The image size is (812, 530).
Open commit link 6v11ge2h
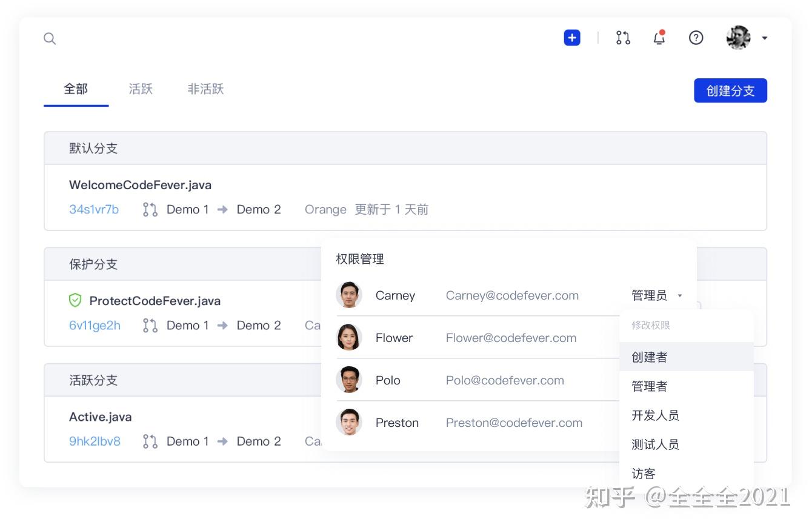tap(95, 325)
